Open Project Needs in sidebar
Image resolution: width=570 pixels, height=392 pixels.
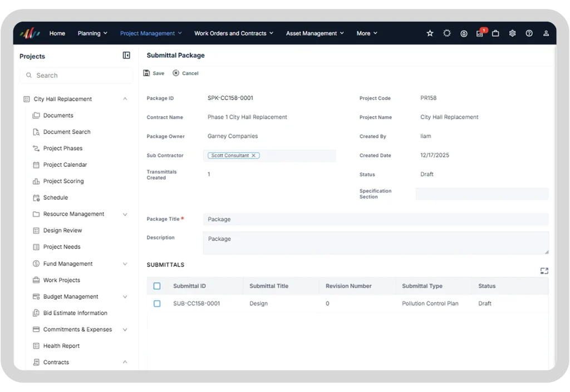pyautogui.click(x=62, y=247)
